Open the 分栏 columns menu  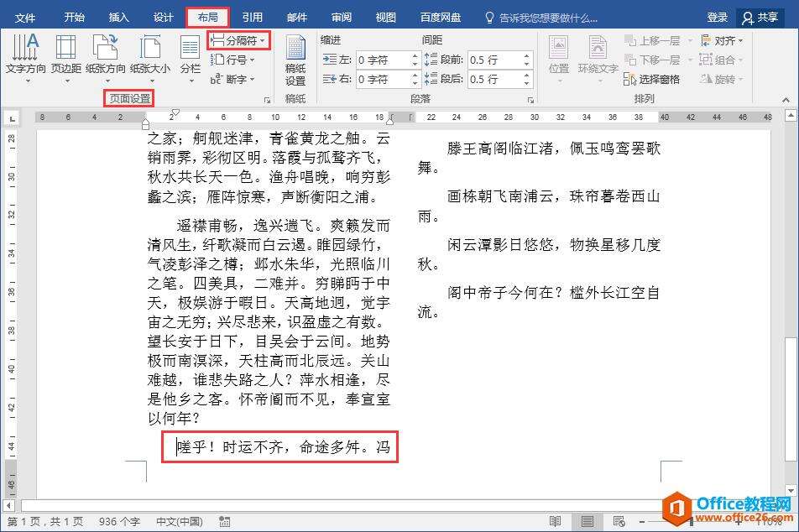pos(190,58)
